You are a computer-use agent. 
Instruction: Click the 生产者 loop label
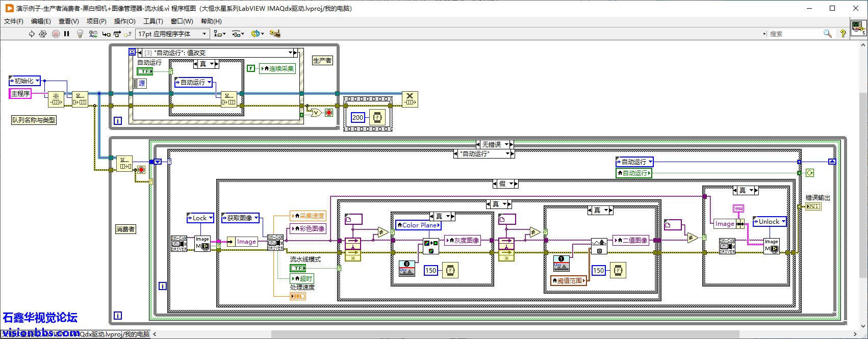(x=322, y=61)
